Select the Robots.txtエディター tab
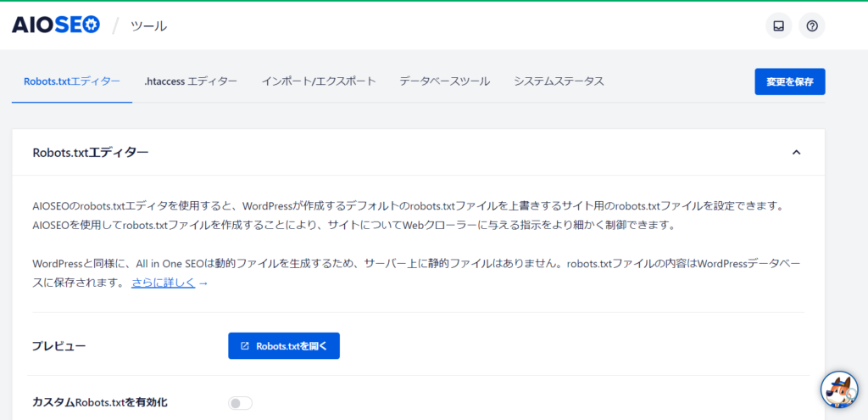This screenshot has width=868, height=420. coord(71,81)
